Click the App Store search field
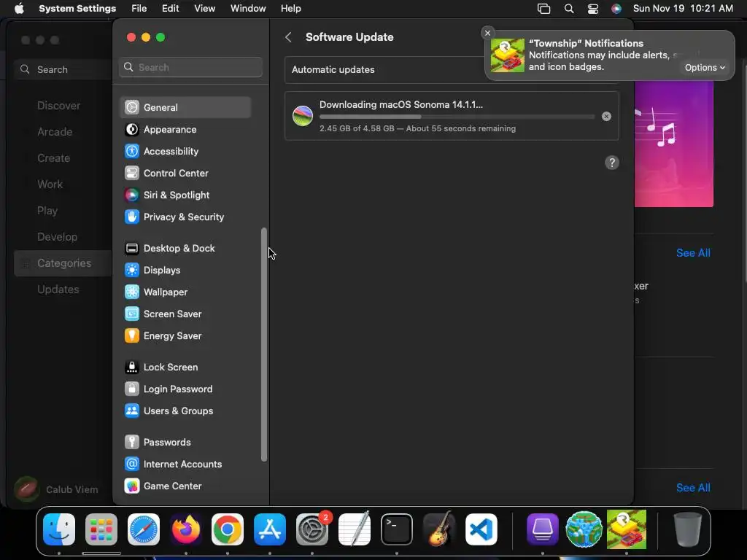The height and width of the screenshot is (560, 747). pyautogui.click(x=63, y=69)
